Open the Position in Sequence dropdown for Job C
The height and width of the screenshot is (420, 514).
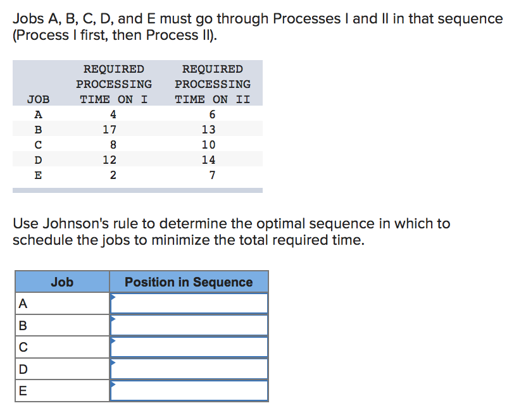pyautogui.click(x=188, y=347)
